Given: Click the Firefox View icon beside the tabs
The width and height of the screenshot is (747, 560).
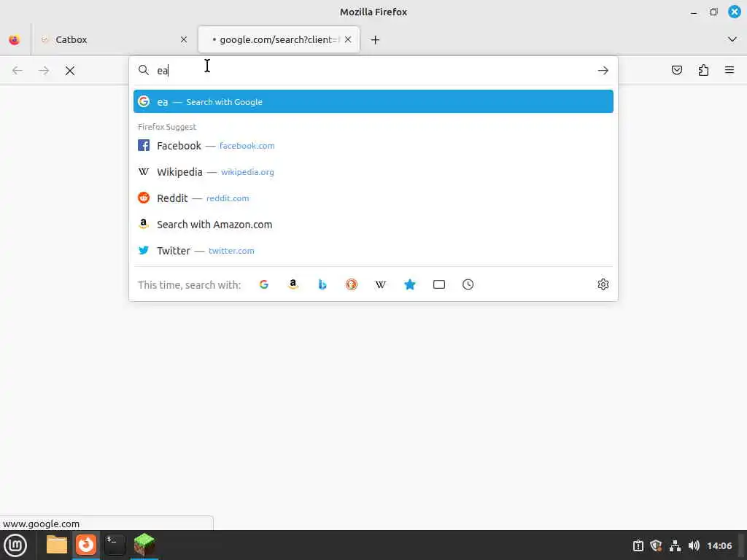Looking at the screenshot, I should (x=15, y=39).
